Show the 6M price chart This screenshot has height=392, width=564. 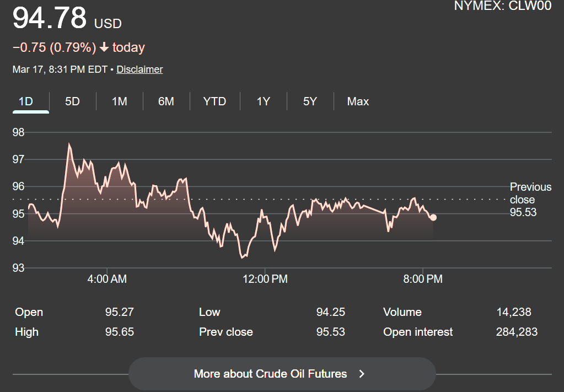(166, 101)
